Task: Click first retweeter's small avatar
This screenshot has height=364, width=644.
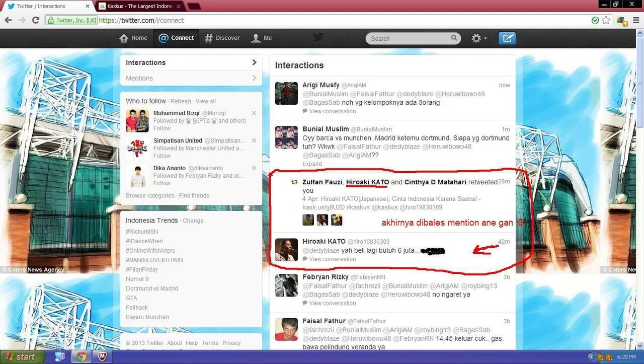Action: pos(308,220)
